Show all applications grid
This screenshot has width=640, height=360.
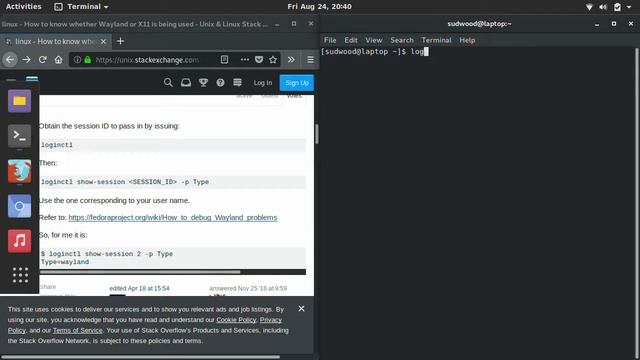pyautogui.click(x=20, y=275)
